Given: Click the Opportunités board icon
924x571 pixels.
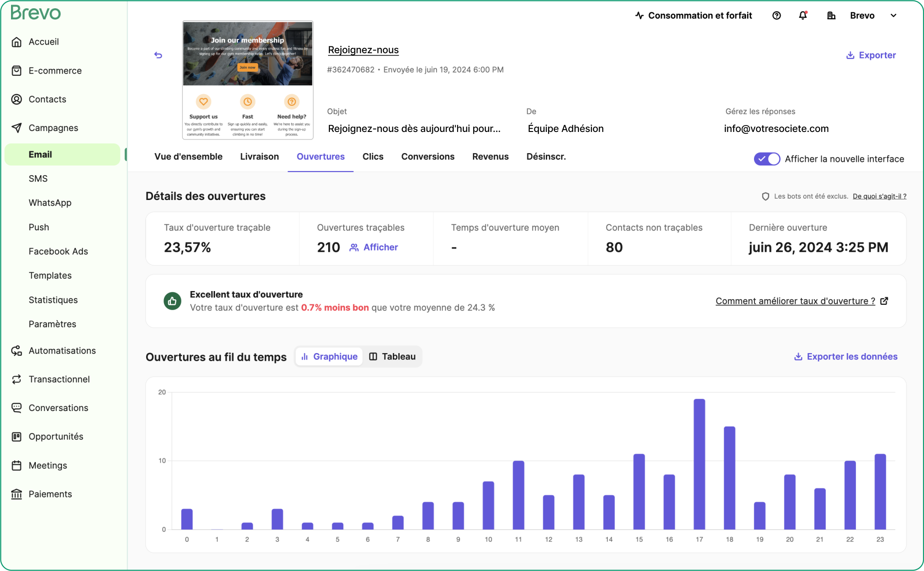Looking at the screenshot, I should [17, 437].
